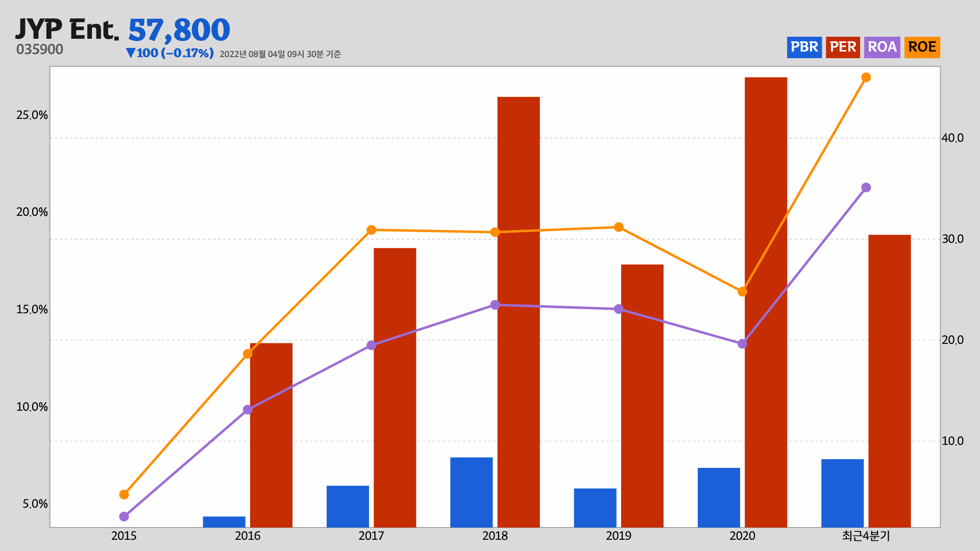
Task: Click the 2016 ROA purple data point
Action: point(248,410)
